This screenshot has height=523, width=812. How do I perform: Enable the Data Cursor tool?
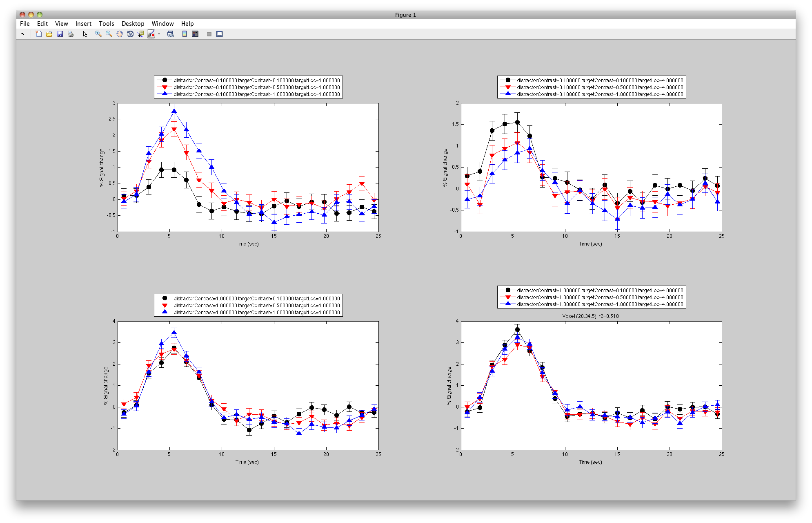[140, 34]
